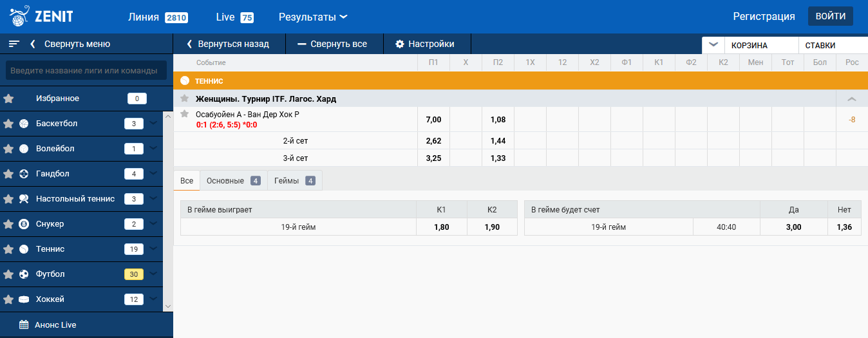The width and height of the screenshot is (868, 338).
Task: Expand the Баскетбол category
Action: coord(153,122)
